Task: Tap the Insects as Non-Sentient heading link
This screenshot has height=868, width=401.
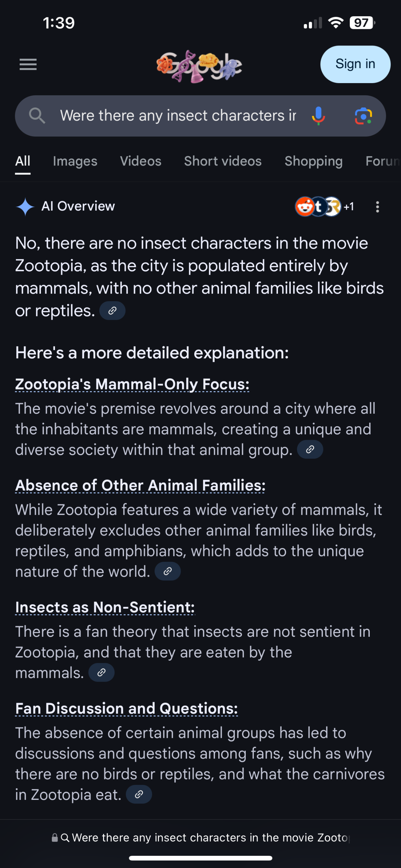Action: [105, 607]
